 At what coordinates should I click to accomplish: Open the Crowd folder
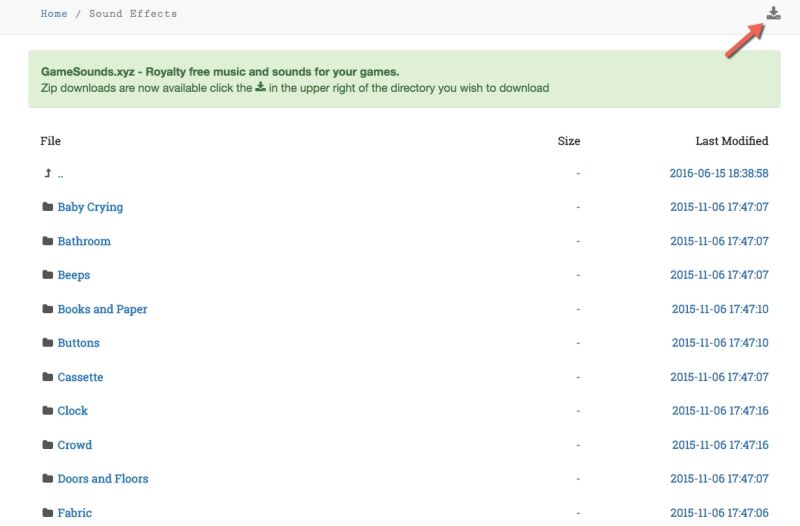(x=75, y=445)
